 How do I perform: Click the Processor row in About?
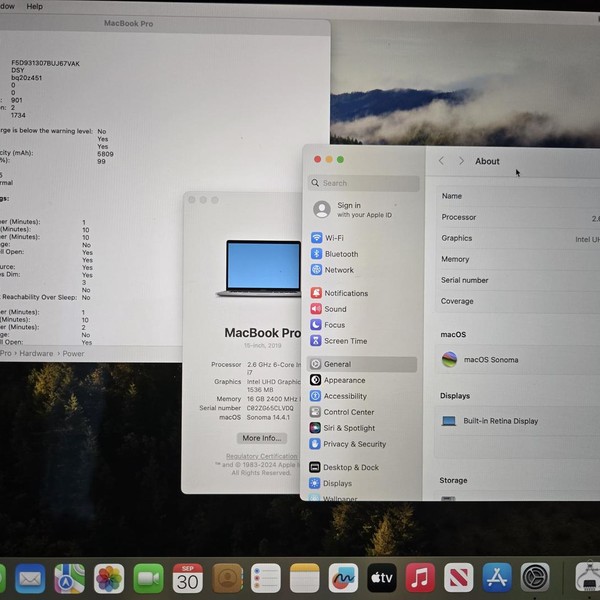click(x=518, y=217)
